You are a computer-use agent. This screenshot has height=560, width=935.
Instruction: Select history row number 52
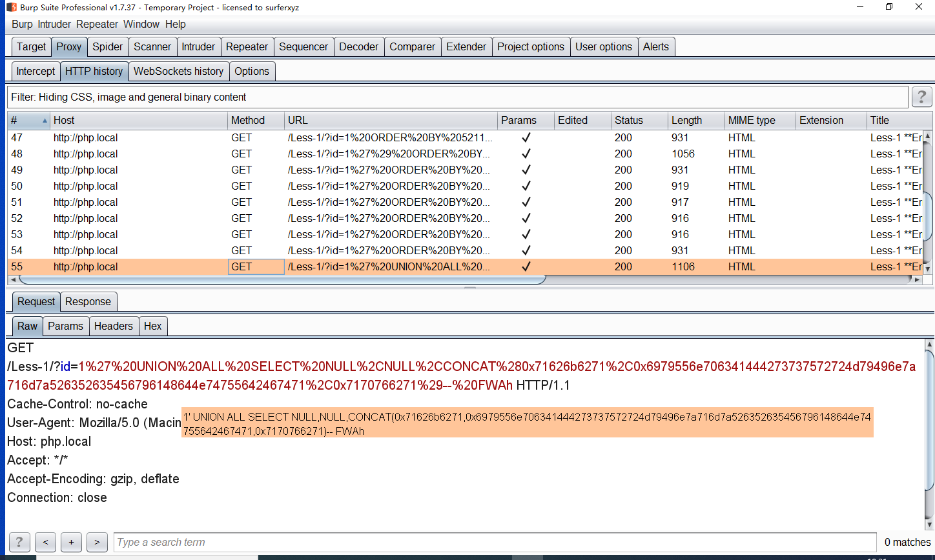465,218
